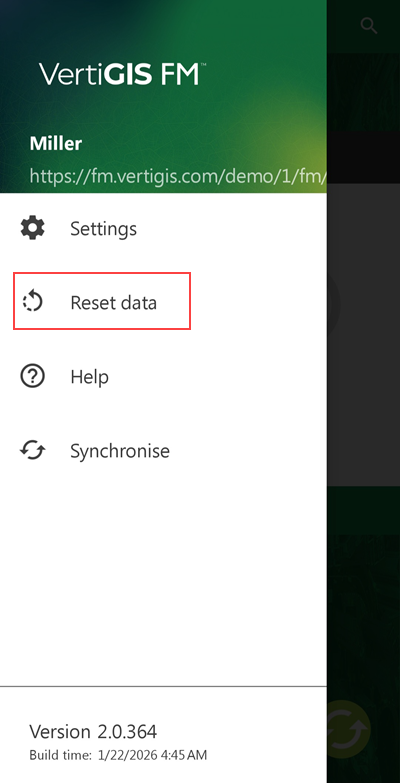Click the VertiGIS FM logo
Screen dimensions: 400x783
pyautogui.click(x=122, y=74)
